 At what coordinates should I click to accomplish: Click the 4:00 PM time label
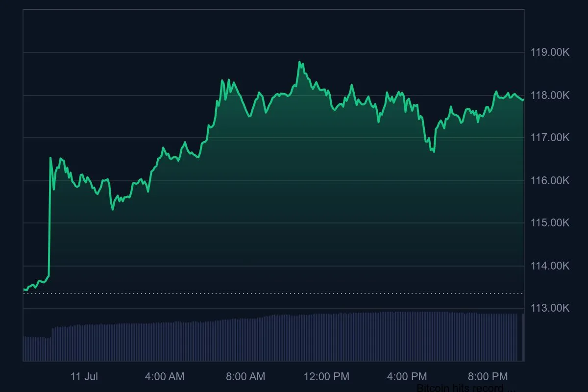pyautogui.click(x=407, y=376)
